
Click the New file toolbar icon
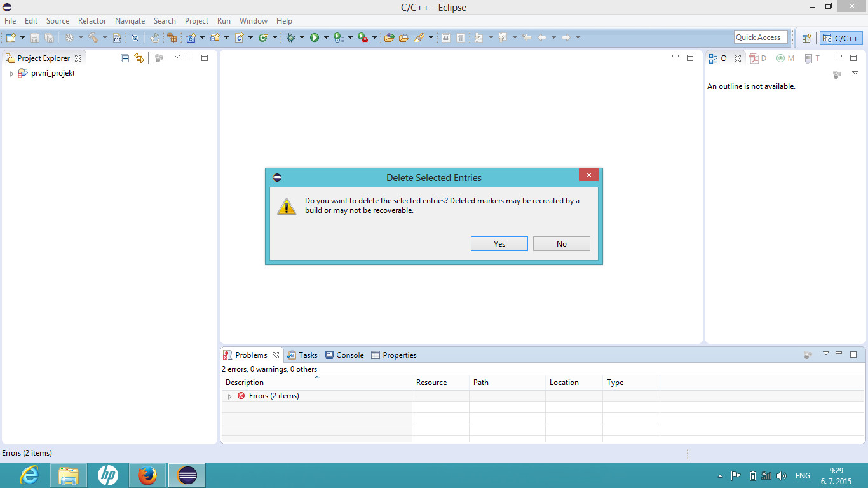point(11,38)
